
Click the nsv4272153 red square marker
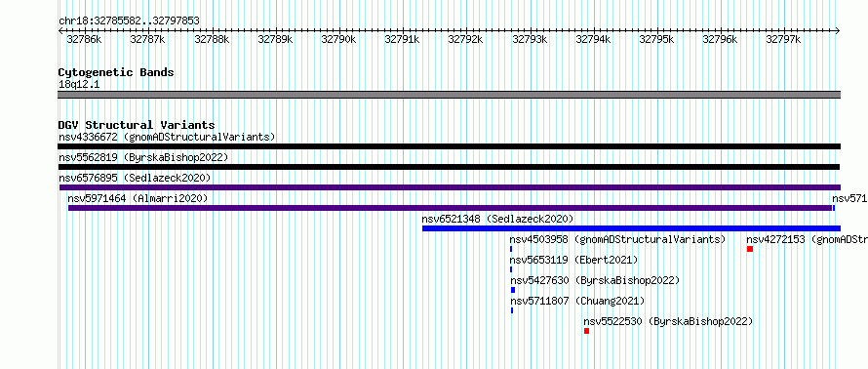pyautogui.click(x=750, y=249)
